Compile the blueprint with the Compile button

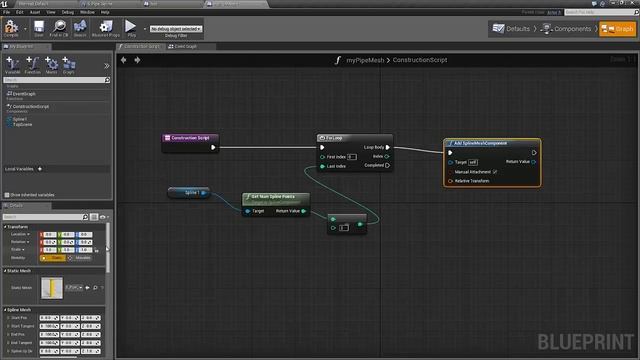(x=11, y=28)
